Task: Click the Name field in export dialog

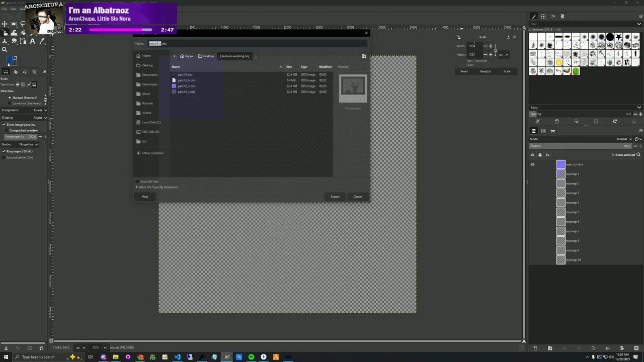Action: 258,43
